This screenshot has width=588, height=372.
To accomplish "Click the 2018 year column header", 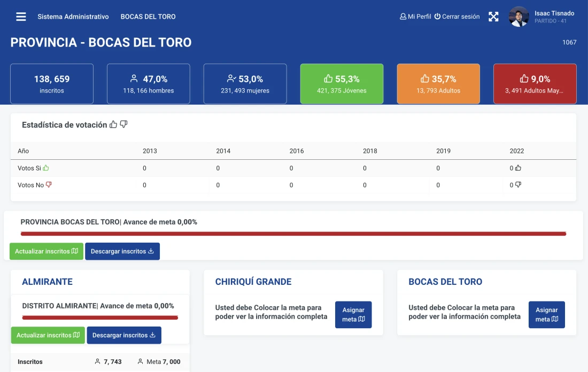I will pos(370,151).
